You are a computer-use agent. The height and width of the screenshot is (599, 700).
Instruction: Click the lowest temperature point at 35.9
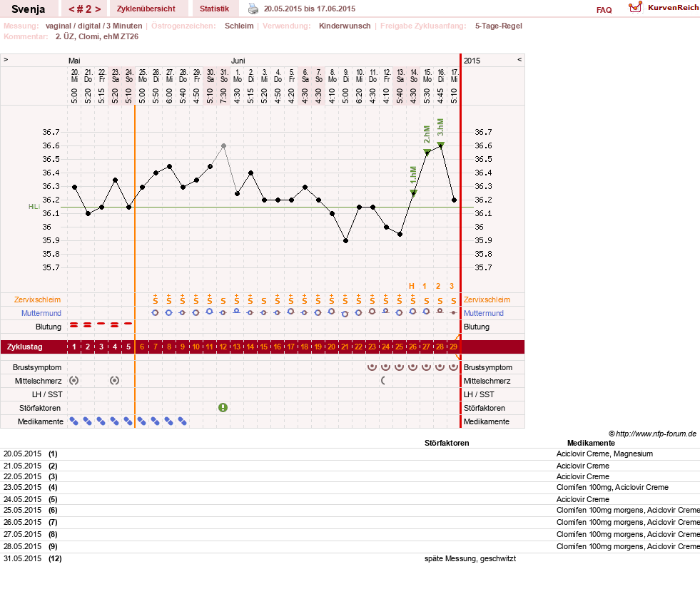[x=345, y=241]
